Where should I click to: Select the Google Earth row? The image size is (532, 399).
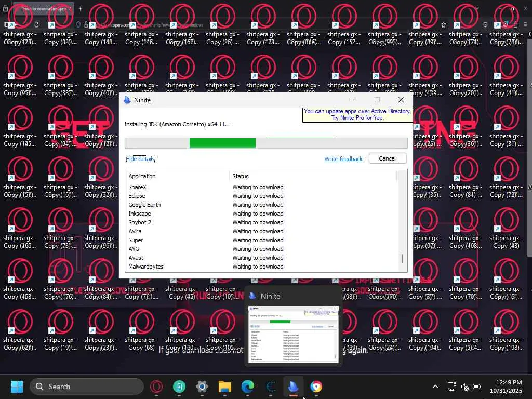click(261, 205)
